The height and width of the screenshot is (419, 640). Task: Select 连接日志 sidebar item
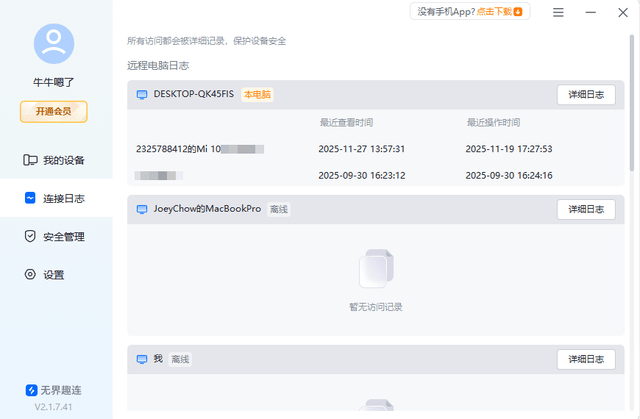56,198
